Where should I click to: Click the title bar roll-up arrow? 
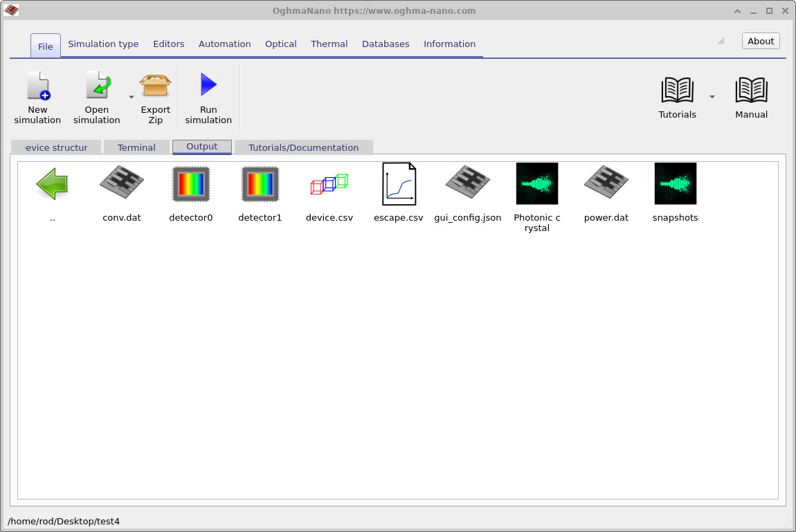coord(737,11)
